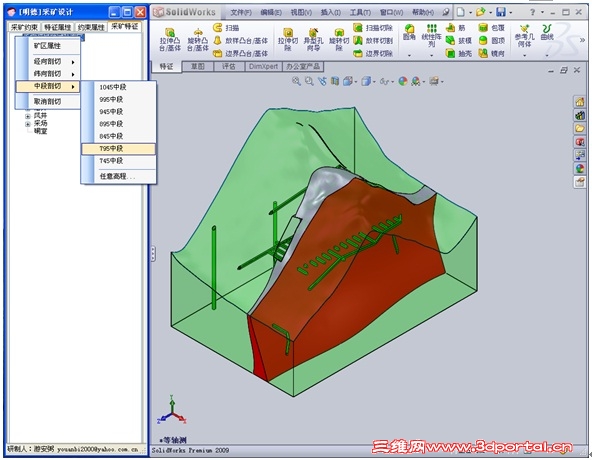The image size is (592, 460).
Task: Choose 795中段 from the submenu
Action: [x=119, y=149]
